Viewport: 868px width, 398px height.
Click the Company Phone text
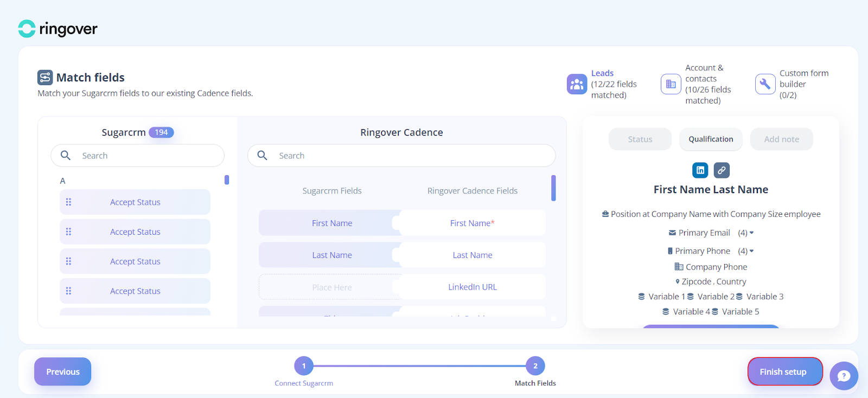click(717, 267)
